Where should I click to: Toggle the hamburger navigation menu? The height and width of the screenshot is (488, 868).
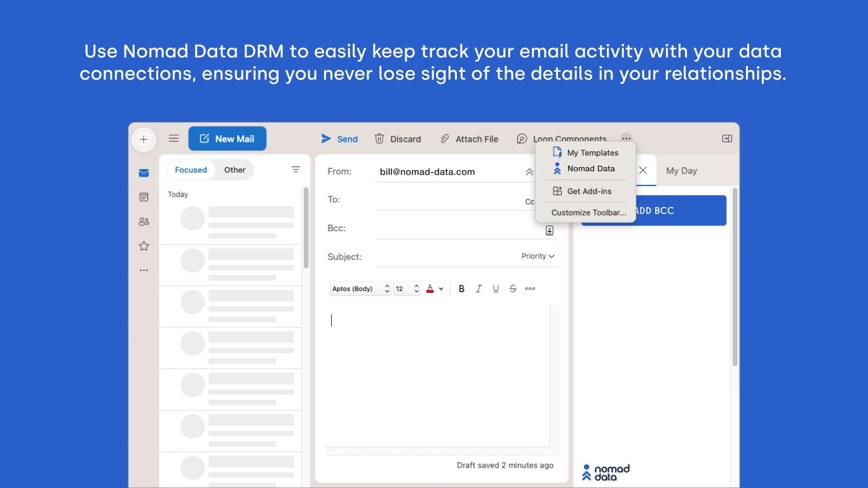[173, 139]
